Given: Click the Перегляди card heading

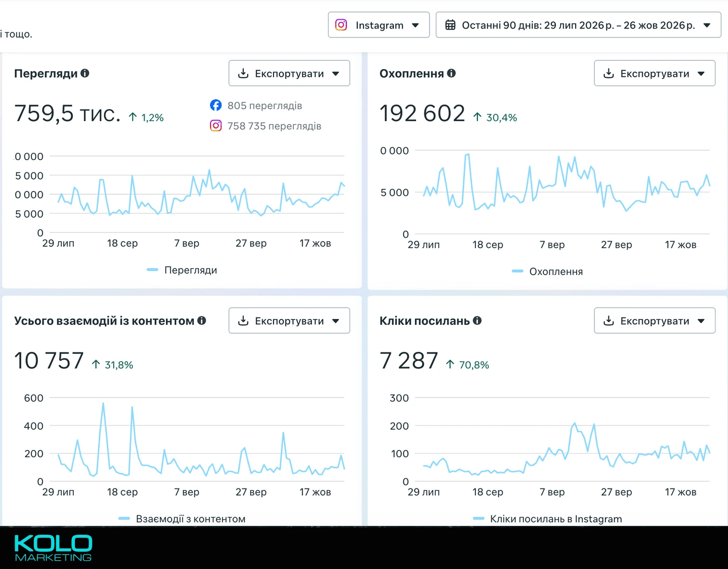Looking at the screenshot, I should click(x=46, y=74).
